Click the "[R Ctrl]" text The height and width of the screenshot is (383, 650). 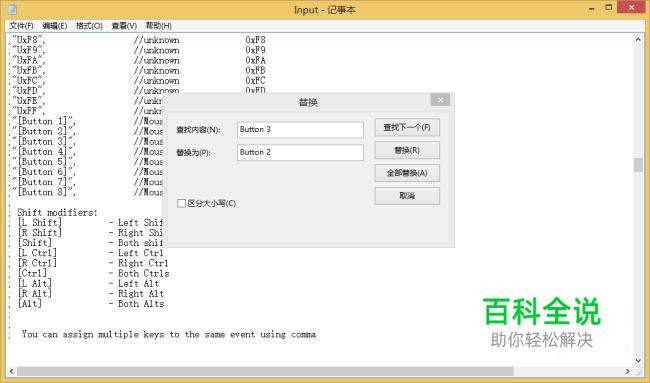pyautogui.click(x=37, y=263)
